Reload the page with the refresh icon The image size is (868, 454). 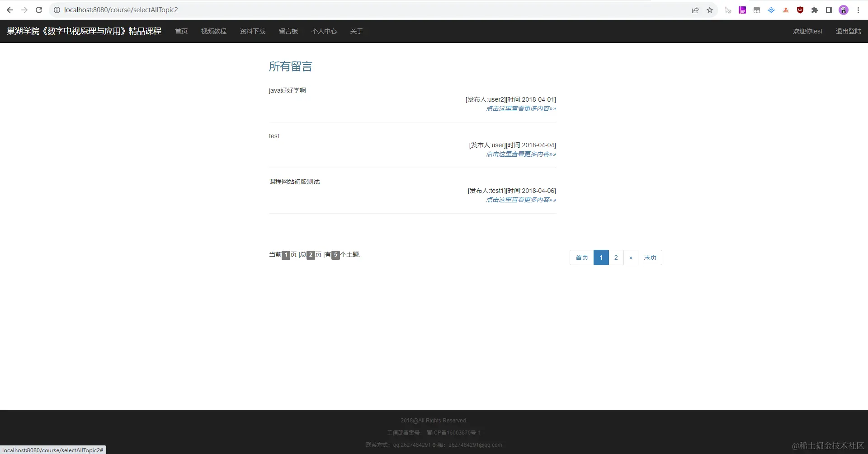39,9
